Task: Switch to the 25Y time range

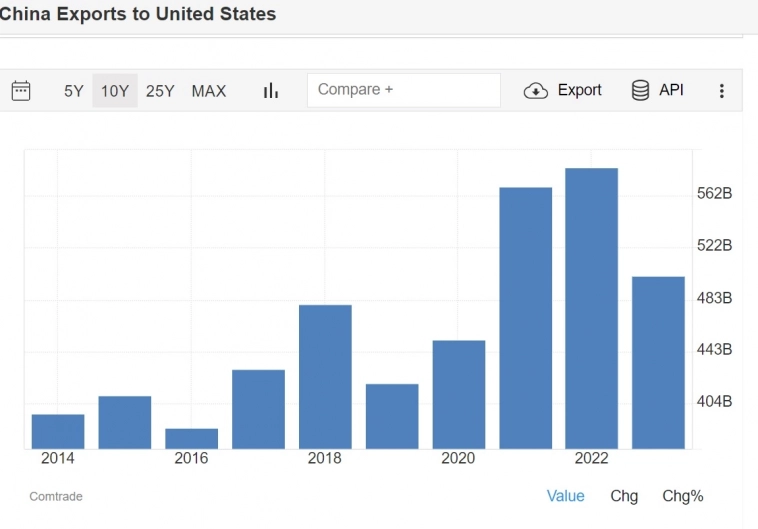Action: (x=160, y=90)
